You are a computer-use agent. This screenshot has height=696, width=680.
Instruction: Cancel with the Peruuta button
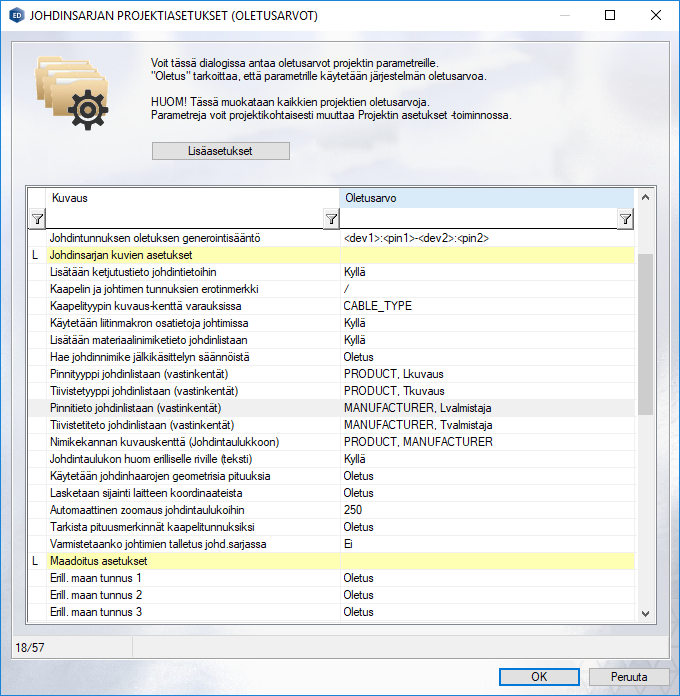pos(628,676)
